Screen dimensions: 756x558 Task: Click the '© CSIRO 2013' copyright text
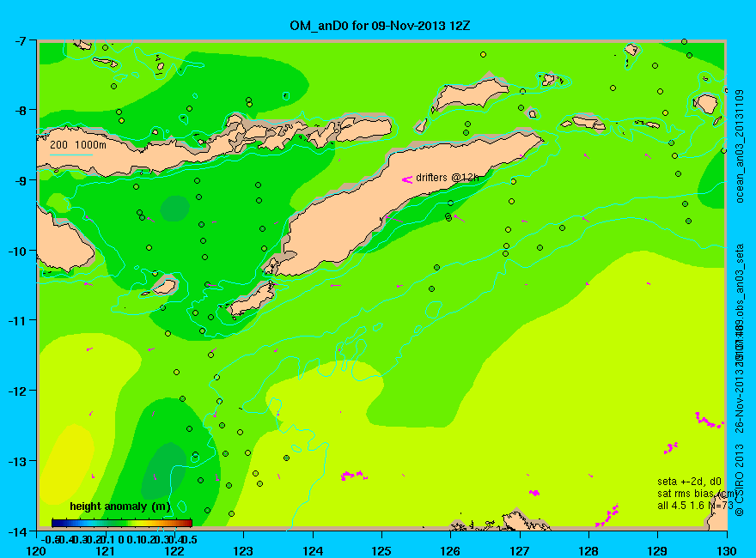(x=740, y=481)
